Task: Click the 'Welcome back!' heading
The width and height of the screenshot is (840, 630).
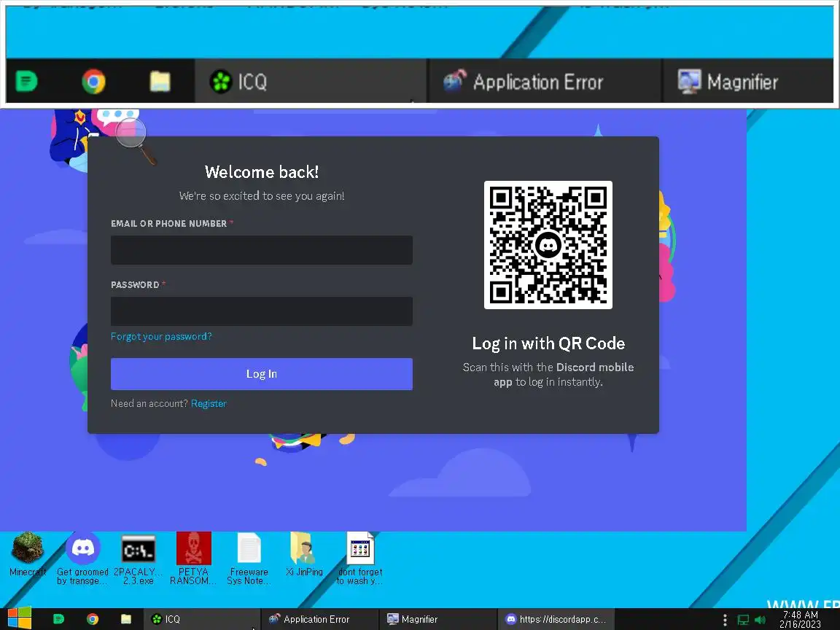Action: [x=262, y=172]
